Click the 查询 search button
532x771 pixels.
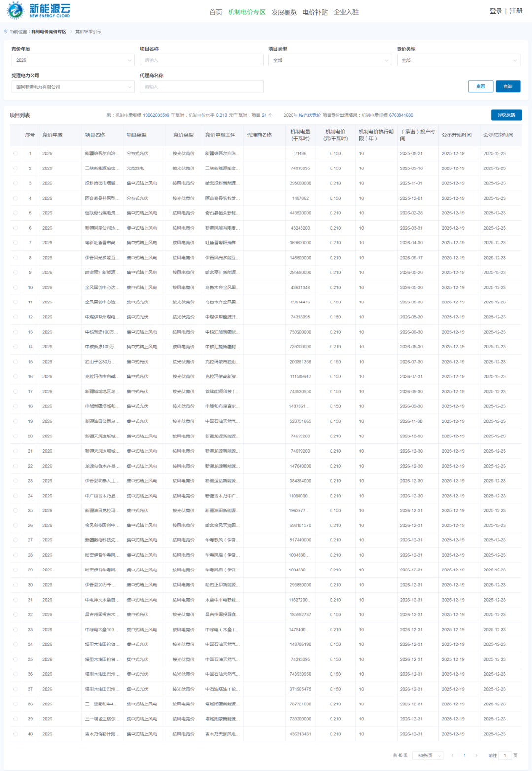point(507,86)
